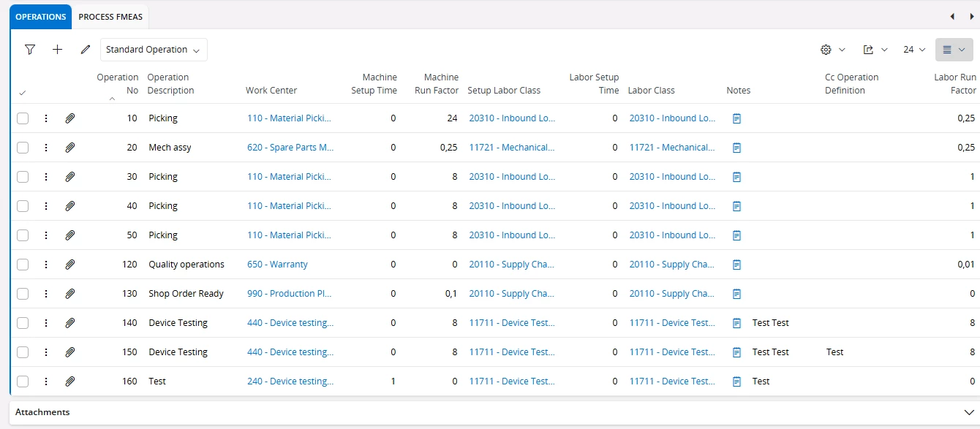Expand the Attachments section

(x=969, y=412)
